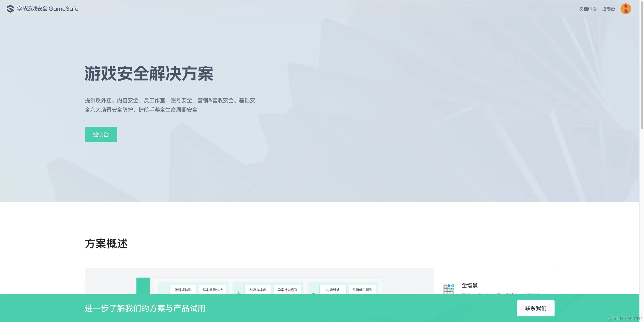This screenshot has height=322, width=644.
Task: Click the 字节游戏安全 GameSafe brand text
Action: pyautogui.click(x=48, y=9)
